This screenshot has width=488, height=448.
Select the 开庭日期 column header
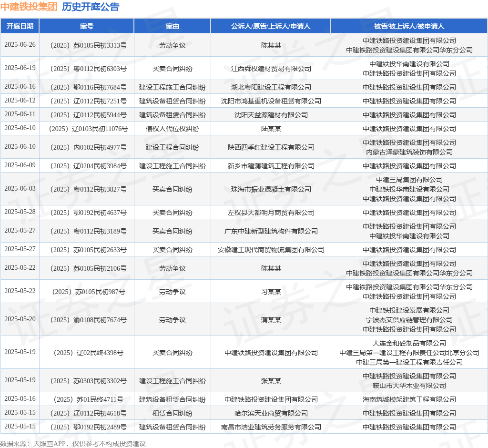click(20, 26)
